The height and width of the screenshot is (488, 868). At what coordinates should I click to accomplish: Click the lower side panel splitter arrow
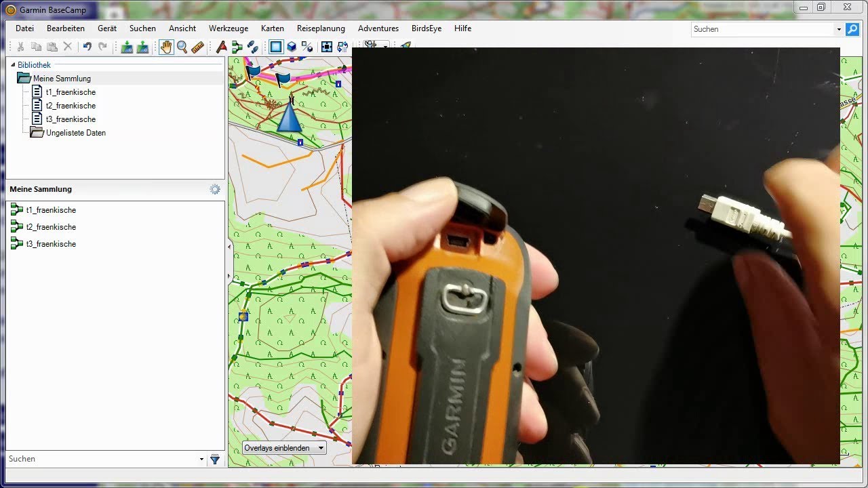coord(229,277)
